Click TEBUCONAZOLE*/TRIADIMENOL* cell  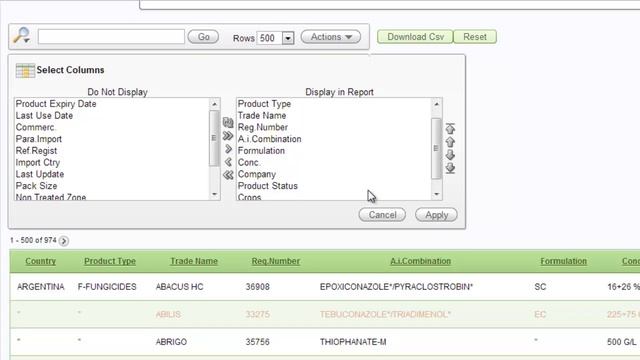pyautogui.click(x=385, y=314)
